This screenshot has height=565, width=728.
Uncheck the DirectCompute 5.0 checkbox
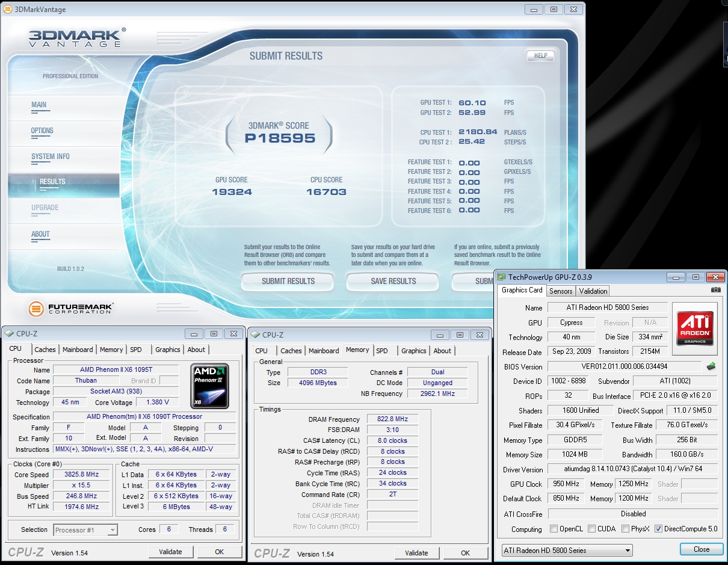(x=659, y=529)
